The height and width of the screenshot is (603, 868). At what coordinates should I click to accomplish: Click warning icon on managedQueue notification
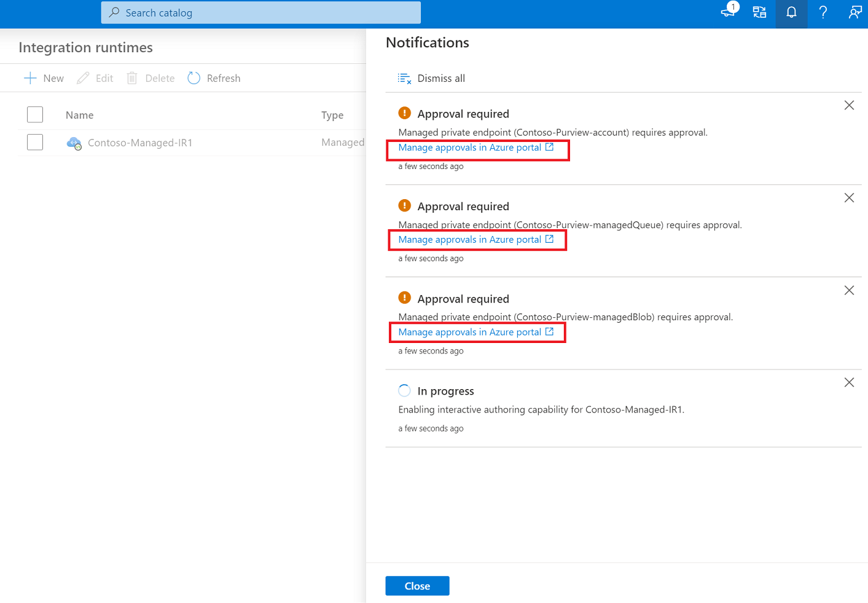pyautogui.click(x=404, y=205)
